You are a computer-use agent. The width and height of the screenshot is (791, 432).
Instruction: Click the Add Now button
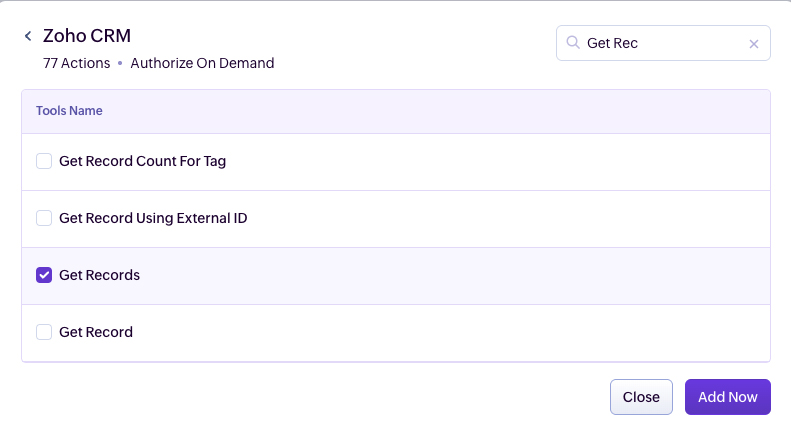pos(727,397)
